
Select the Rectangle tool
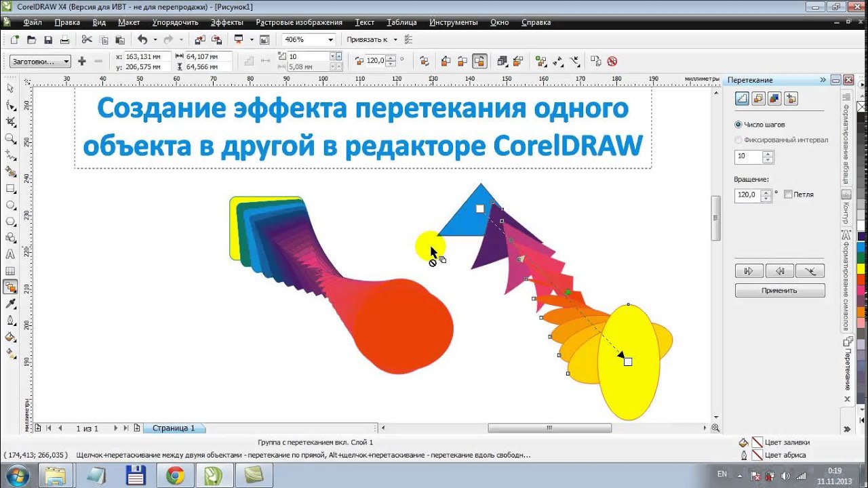pyautogui.click(x=10, y=188)
